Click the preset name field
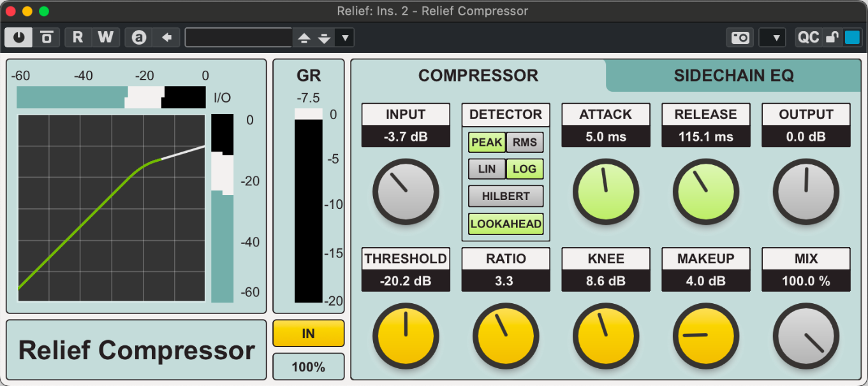This screenshot has height=386, width=868. click(239, 38)
